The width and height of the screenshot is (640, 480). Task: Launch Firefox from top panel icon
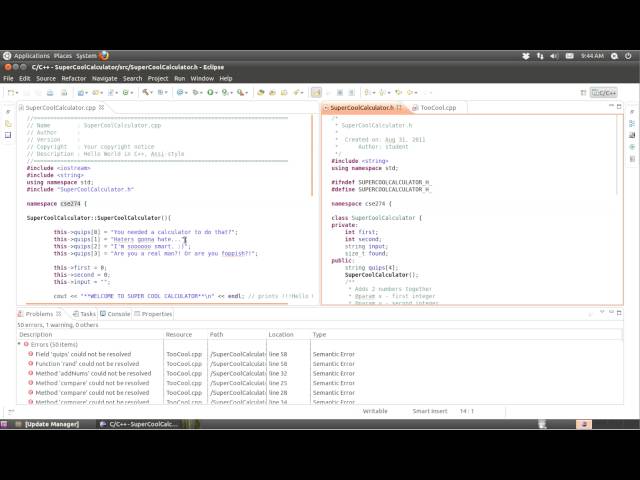104,56
